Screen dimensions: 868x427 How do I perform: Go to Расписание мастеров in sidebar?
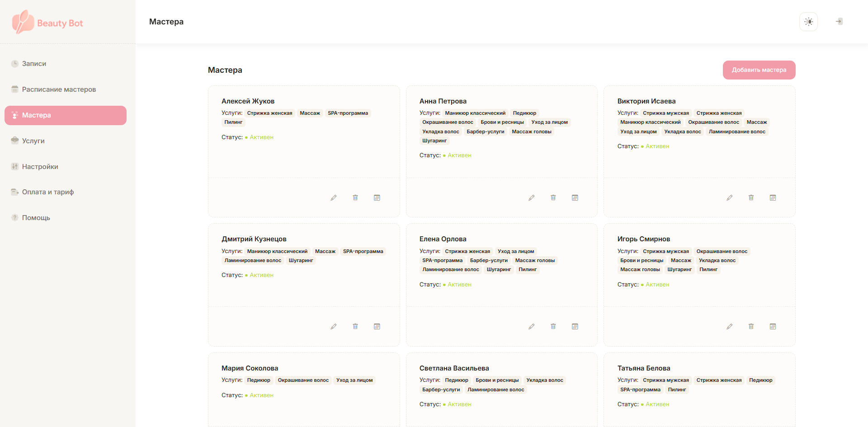tap(59, 89)
